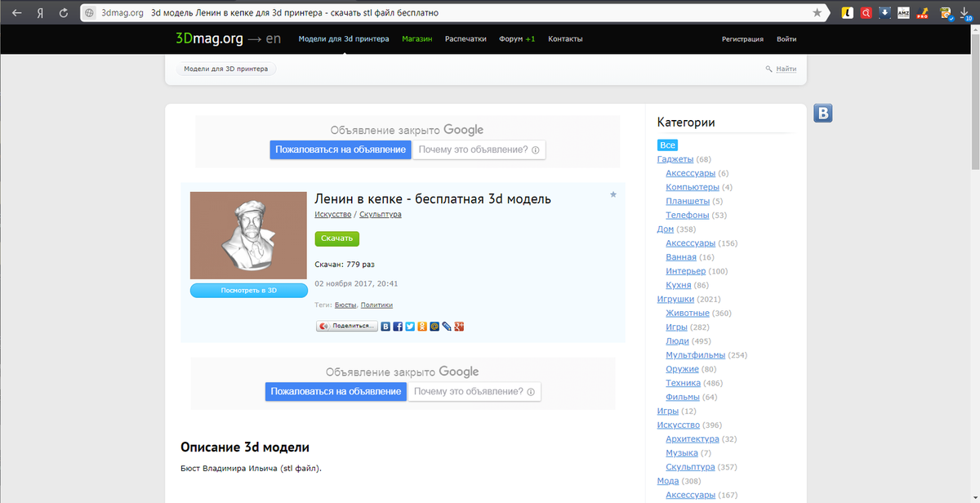Click Войти to sign in
Viewport: 980px width, 503px height.
click(x=786, y=39)
